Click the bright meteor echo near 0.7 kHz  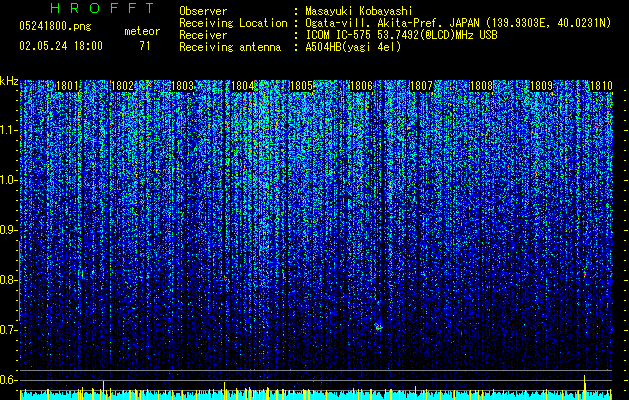tap(378, 327)
